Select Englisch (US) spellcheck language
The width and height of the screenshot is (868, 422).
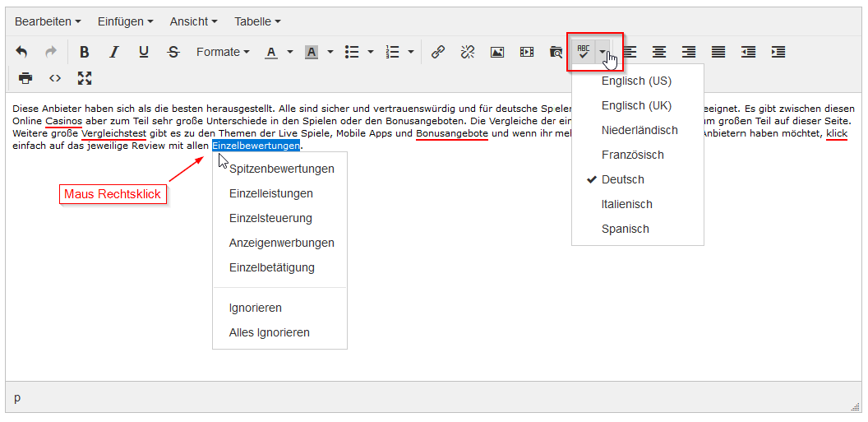click(638, 81)
